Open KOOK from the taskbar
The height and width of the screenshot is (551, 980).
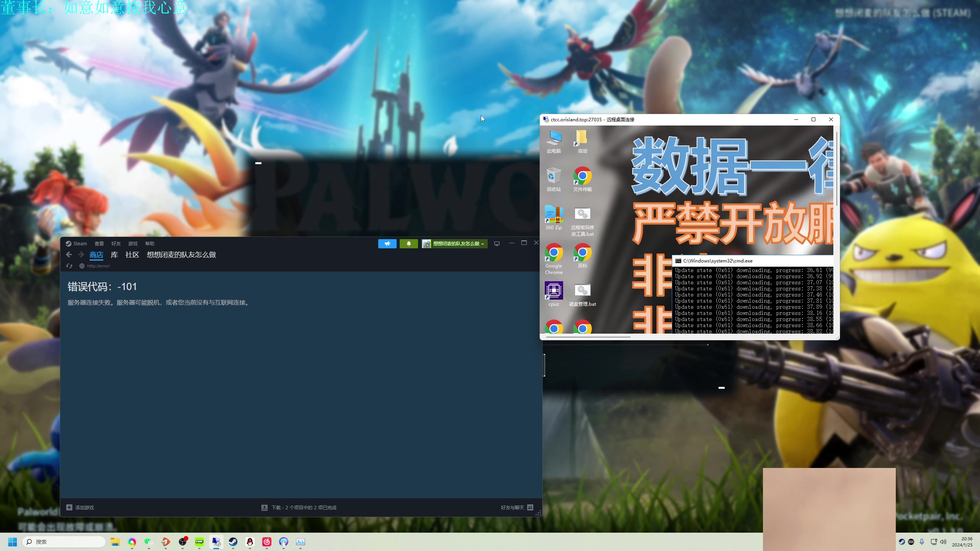199,542
